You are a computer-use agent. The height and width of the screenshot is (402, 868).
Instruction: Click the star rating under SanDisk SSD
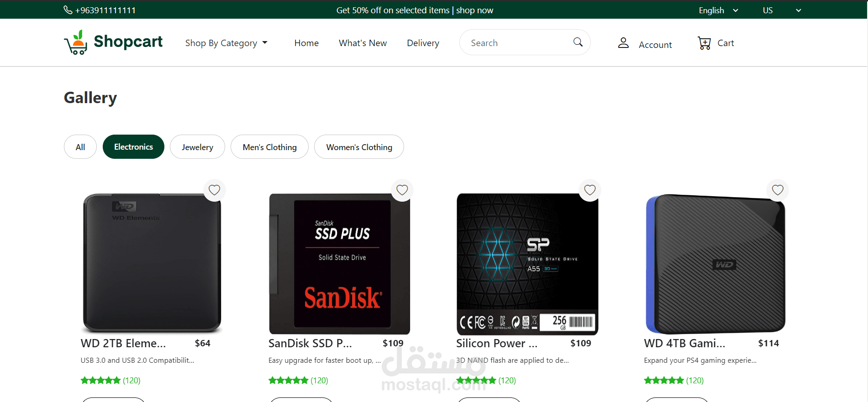(289, 380)
